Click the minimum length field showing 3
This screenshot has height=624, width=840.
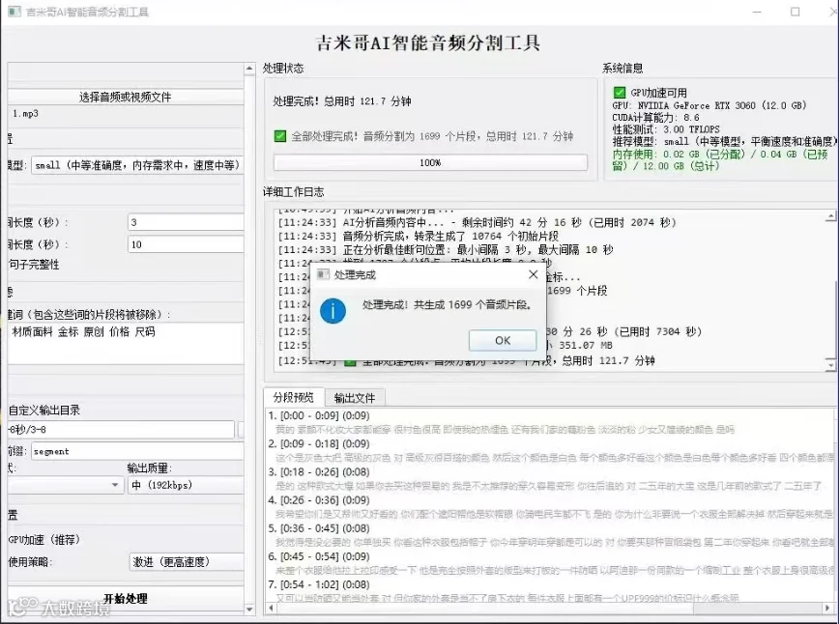click(x=186, y=222)
